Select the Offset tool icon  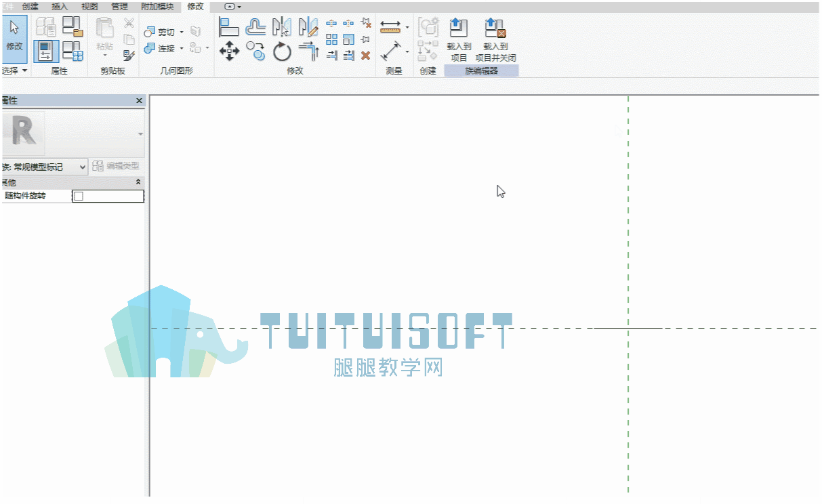pos(255,27)
